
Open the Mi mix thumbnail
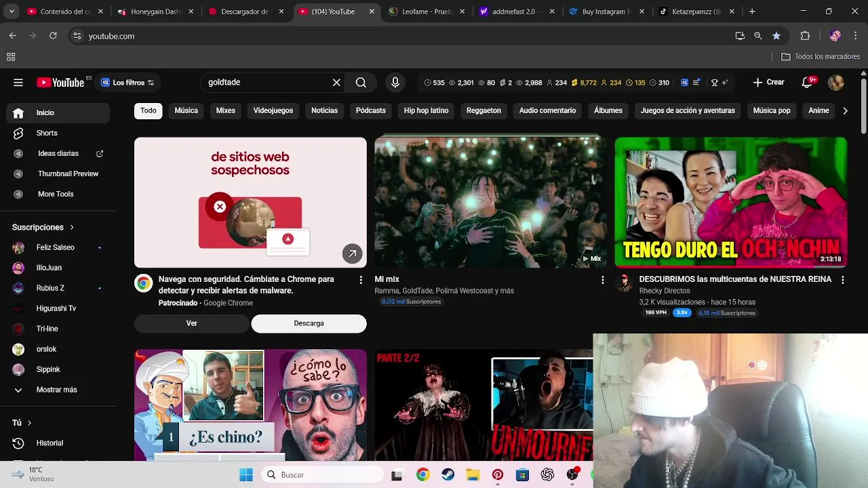(490, 203)
